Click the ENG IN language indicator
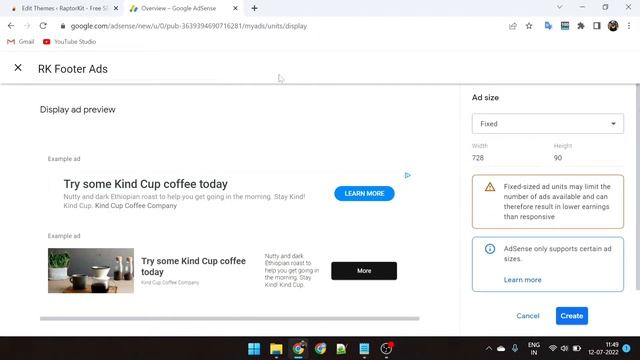This screenshot has height=360, width=640. (x=533, y=349)
